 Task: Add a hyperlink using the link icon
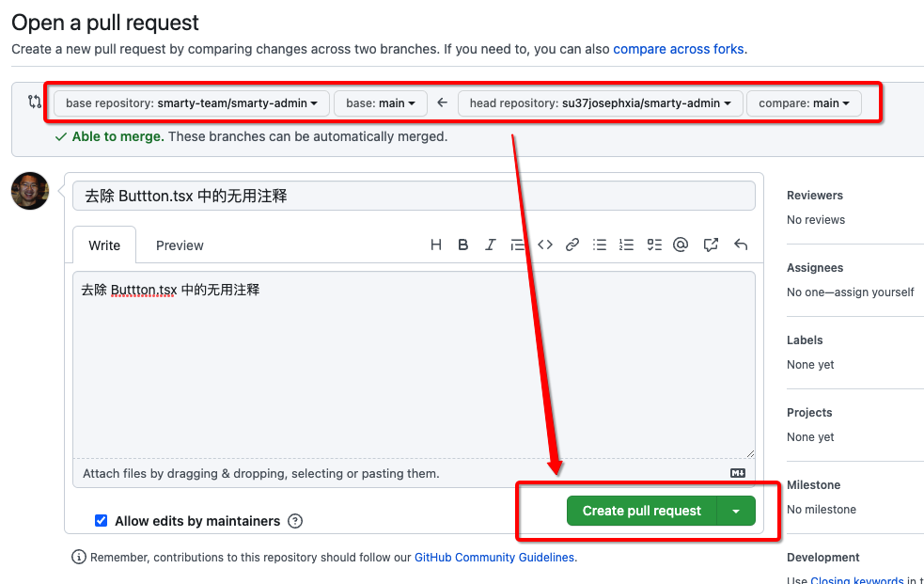tap(572, 245)
